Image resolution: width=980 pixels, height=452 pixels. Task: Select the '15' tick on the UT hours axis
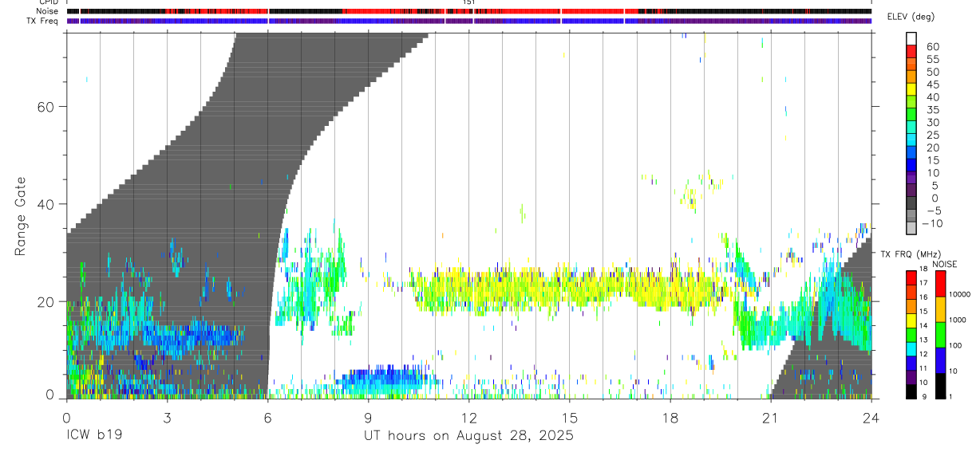570,418
